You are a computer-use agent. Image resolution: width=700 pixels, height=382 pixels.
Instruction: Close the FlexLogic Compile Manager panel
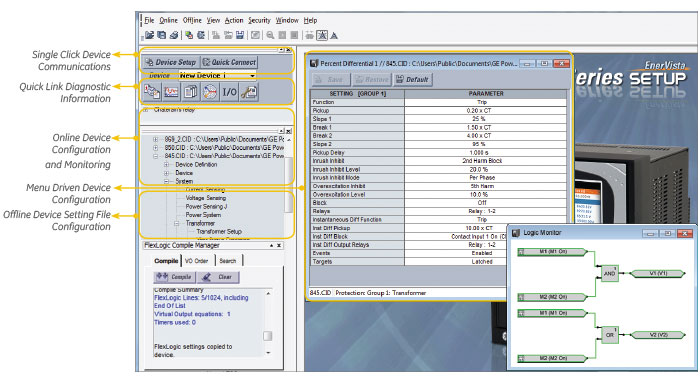point(279,245)
